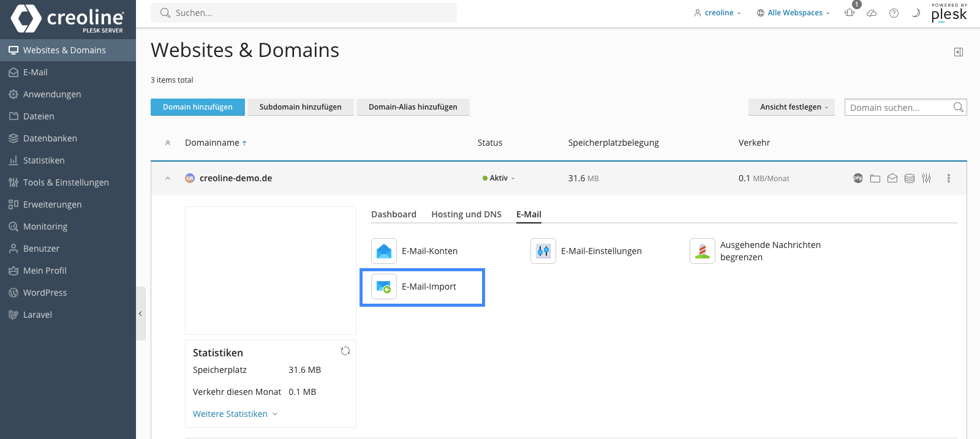Image resolution: width=980 pixels, height=439 pixels.
Task: Refresh the Statistiken panel
Action: pyautogui.click(x=345, y=351)
